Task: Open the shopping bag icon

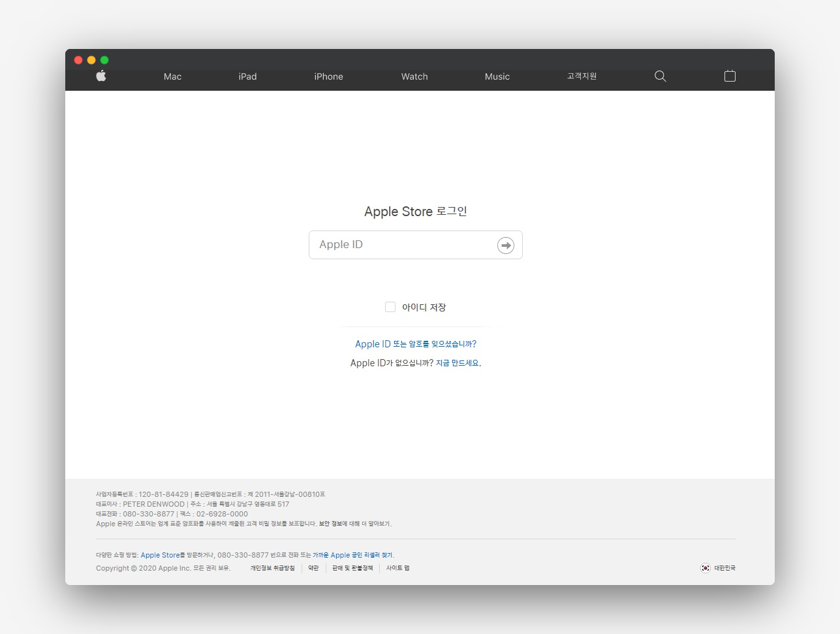Action: click(x=730, y=76)
